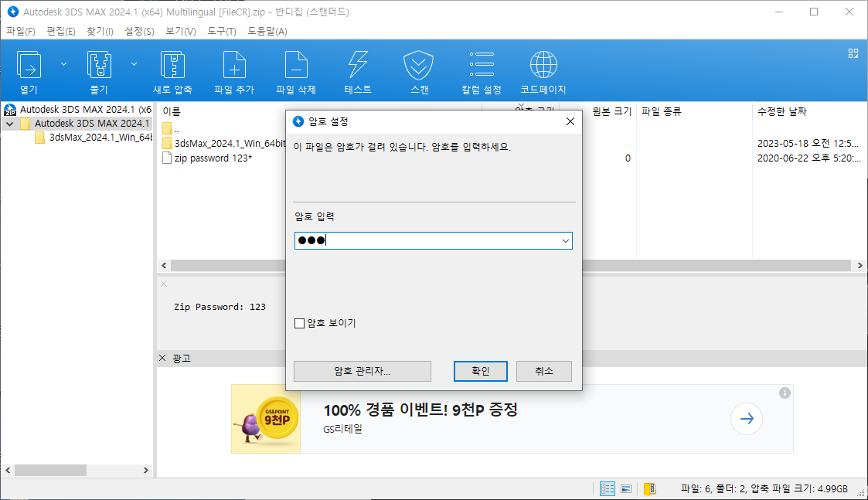The width and height of the screenshot is (868, 500).
Task: Switch to details list view in status bar
Action: tap(608, 488)
